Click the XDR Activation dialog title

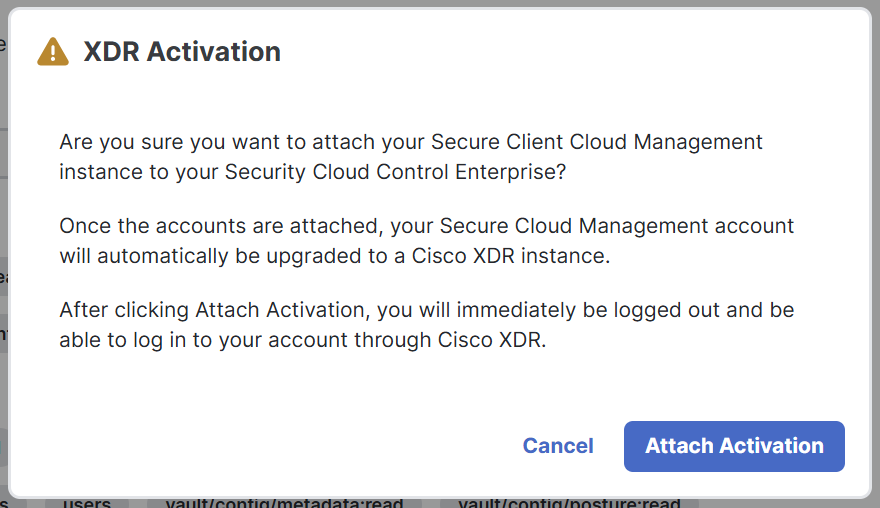182,52
